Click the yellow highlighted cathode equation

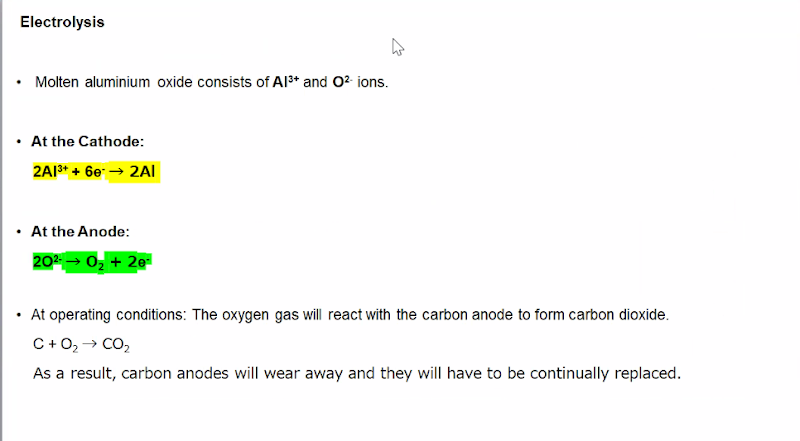point(95,172)
